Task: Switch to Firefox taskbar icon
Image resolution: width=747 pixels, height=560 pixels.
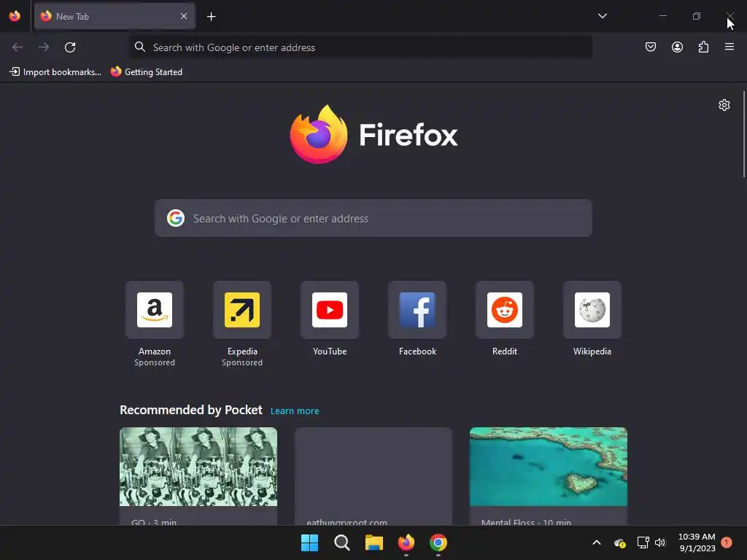Action: pyautogui.click(x=406, y=542)
